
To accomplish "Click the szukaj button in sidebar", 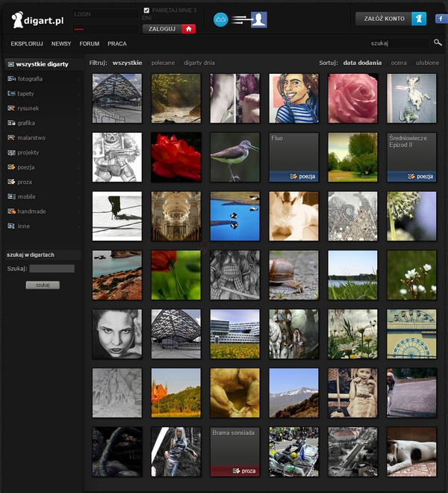I will pos(43,285).
